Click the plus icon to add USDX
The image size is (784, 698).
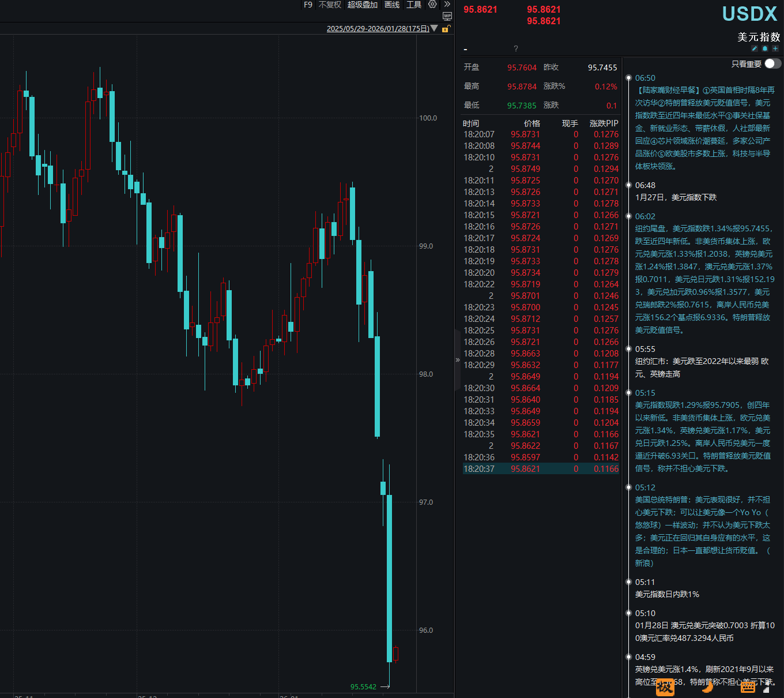click(775, 48)
